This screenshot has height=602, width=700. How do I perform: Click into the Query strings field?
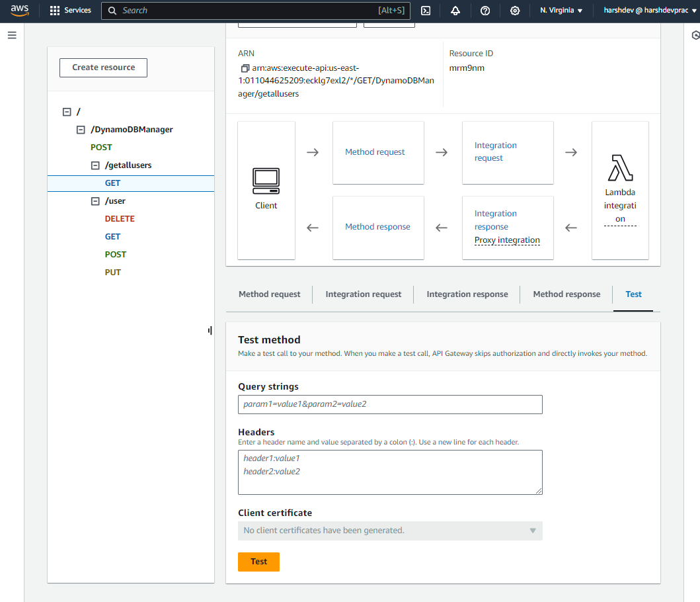tap(390, 404)
